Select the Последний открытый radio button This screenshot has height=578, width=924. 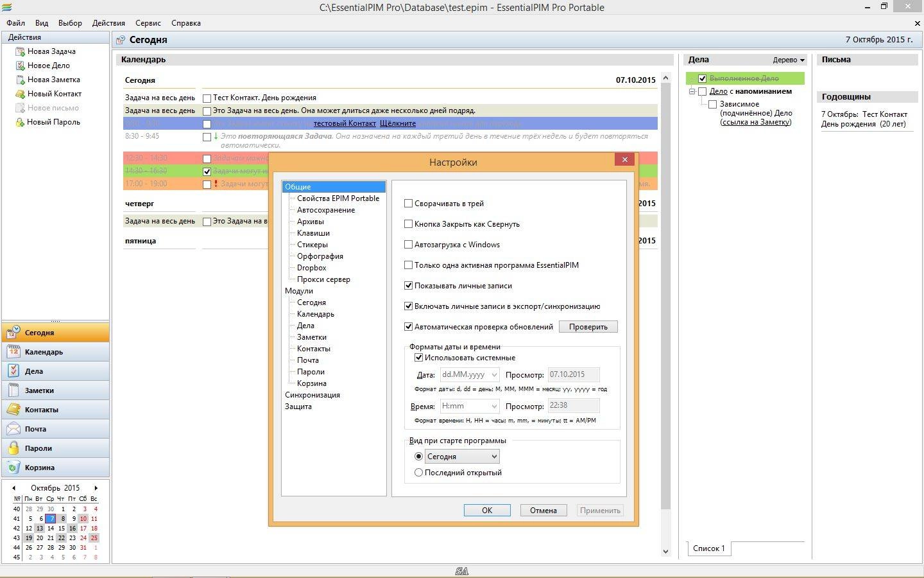(x=418, y=473)
